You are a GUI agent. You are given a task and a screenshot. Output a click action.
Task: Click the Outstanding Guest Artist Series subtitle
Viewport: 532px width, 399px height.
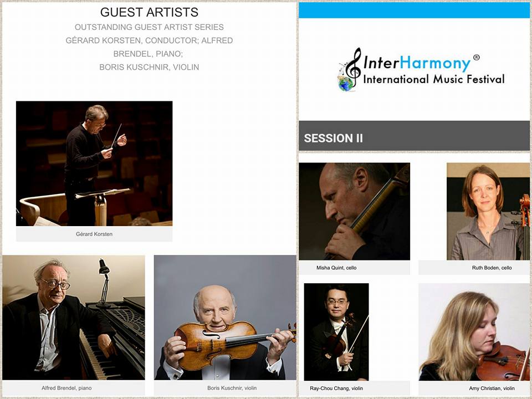149,27
